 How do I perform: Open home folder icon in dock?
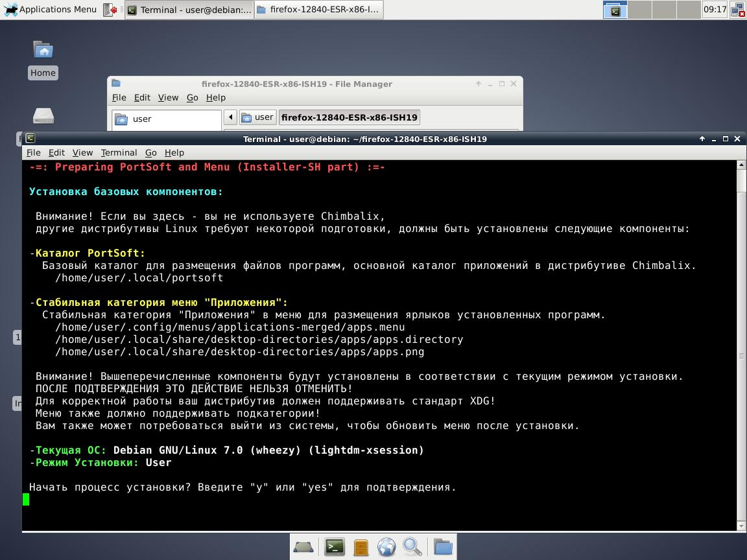[443, 547]
